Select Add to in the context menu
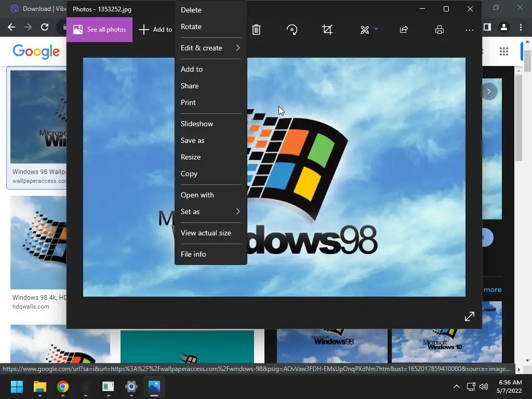The height and width of the screenshot is (399, 532). point(210,69)
